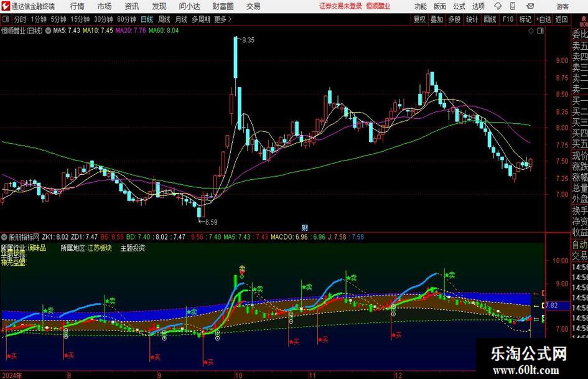Switch to 15分钟 period tab
This screenshot has width=588, height=379.
coord(80,19)
